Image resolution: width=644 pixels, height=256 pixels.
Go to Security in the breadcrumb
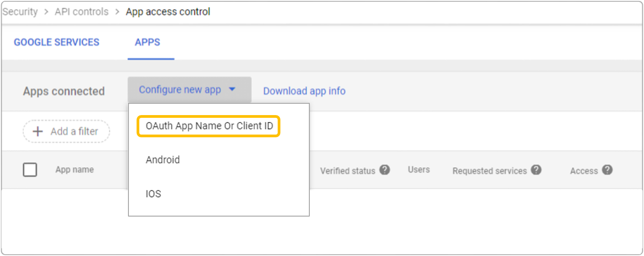click(x=20, y=12)
